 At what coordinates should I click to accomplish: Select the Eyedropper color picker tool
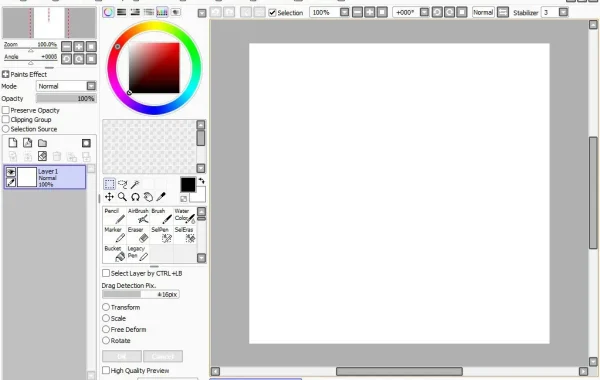(161, 197)
